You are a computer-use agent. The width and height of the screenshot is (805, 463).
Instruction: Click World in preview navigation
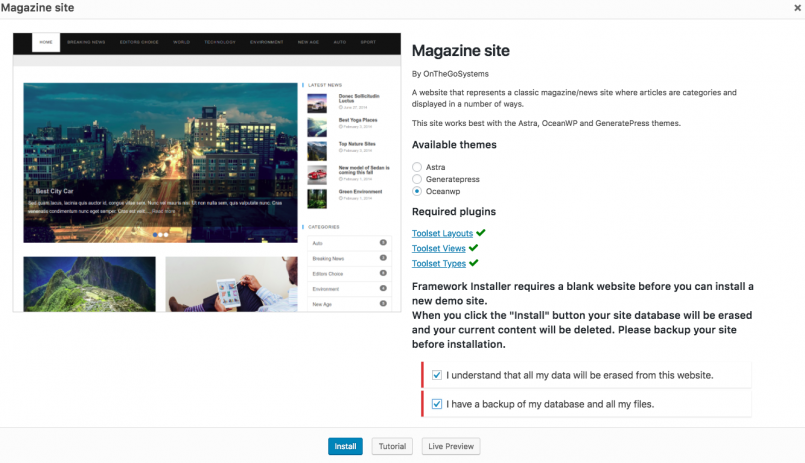coord(181,42)
